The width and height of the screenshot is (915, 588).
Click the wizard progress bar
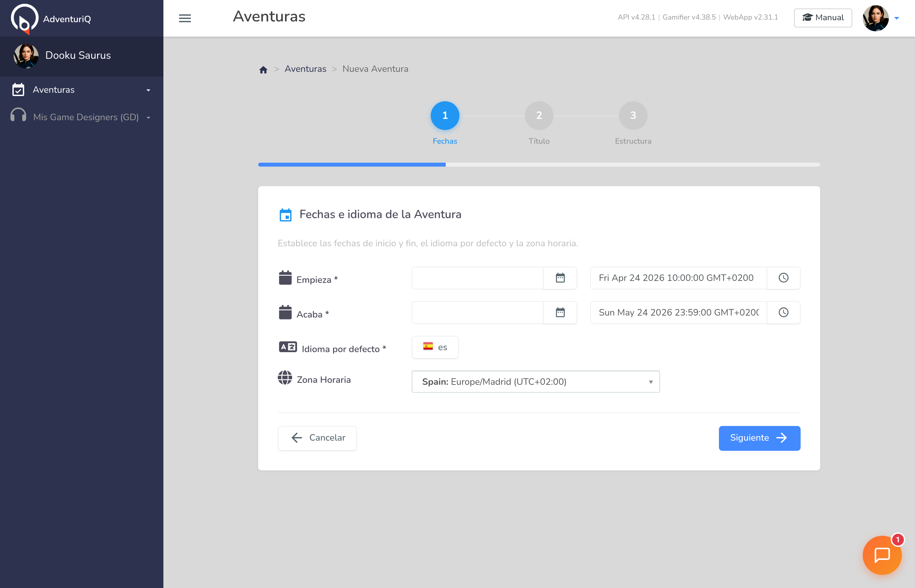[x=539, y=165]
